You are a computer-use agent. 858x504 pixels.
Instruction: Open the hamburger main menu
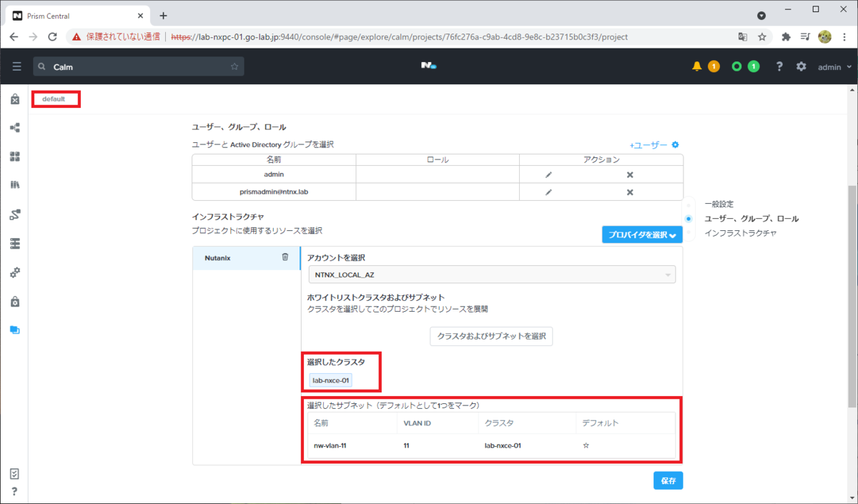[16, 66]
